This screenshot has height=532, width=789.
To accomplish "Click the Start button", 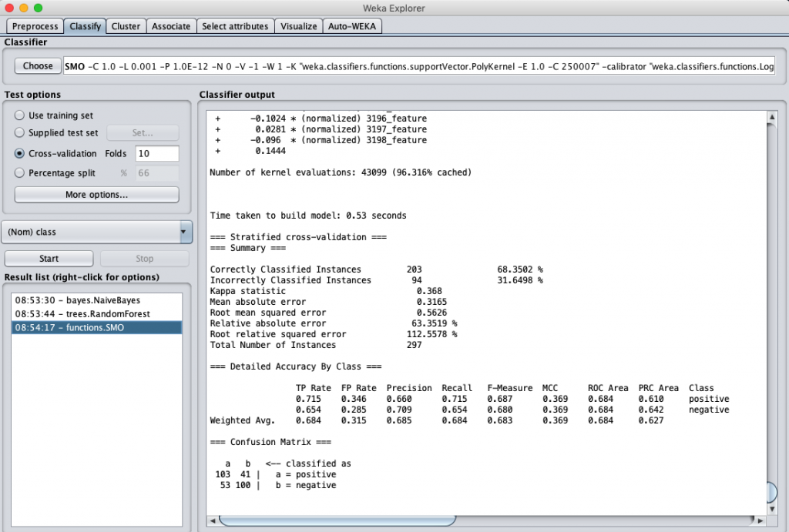I will click(x=49, y=259).
